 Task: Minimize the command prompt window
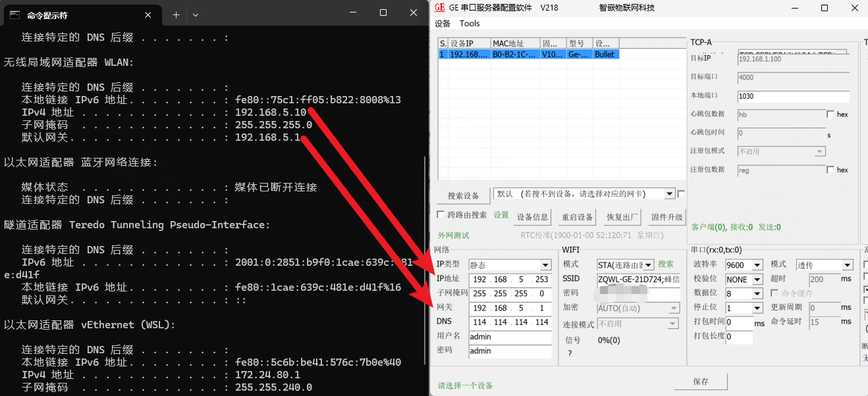353,12
